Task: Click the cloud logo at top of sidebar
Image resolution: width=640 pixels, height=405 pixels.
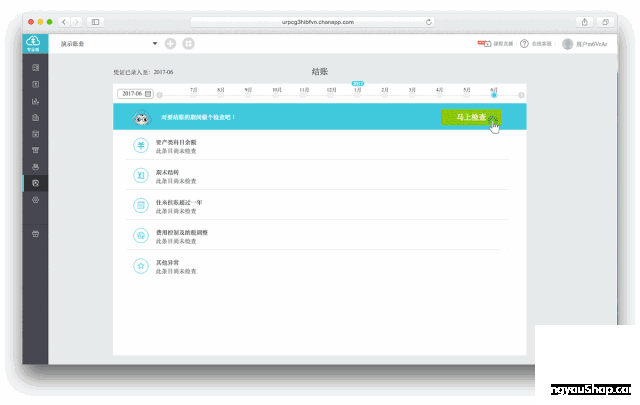Action: click(x=33, y=43)
